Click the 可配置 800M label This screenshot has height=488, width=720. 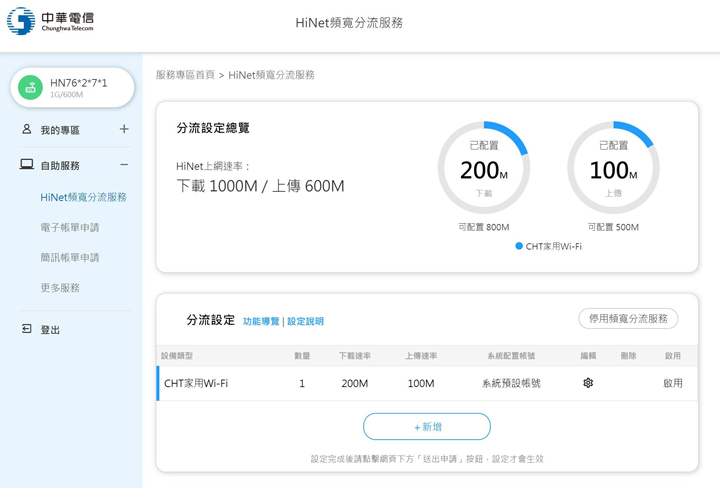(x=484, y=227)
